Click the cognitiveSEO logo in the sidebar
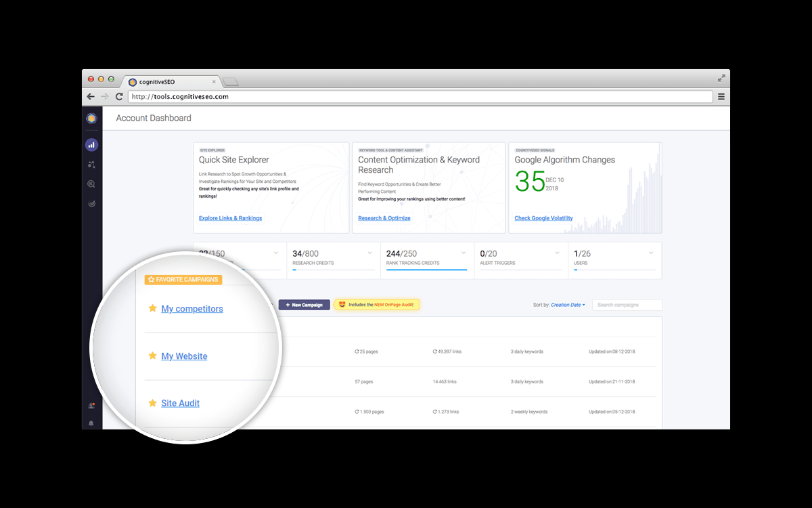 pos(91,118)
